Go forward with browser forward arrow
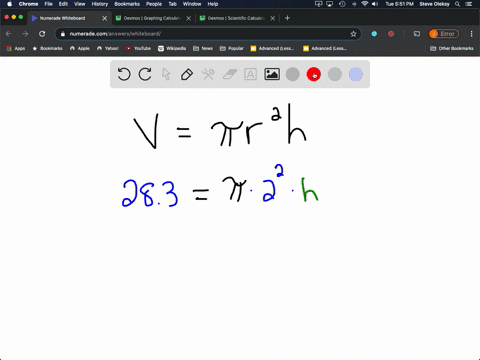Screen dimensions: 480x360 coord(25,34)
